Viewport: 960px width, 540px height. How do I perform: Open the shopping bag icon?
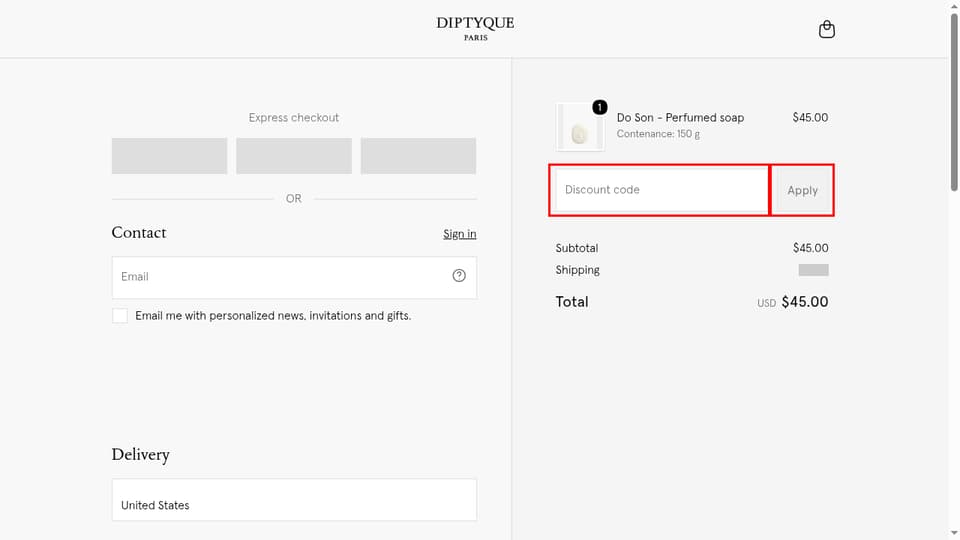click(827, 29)
